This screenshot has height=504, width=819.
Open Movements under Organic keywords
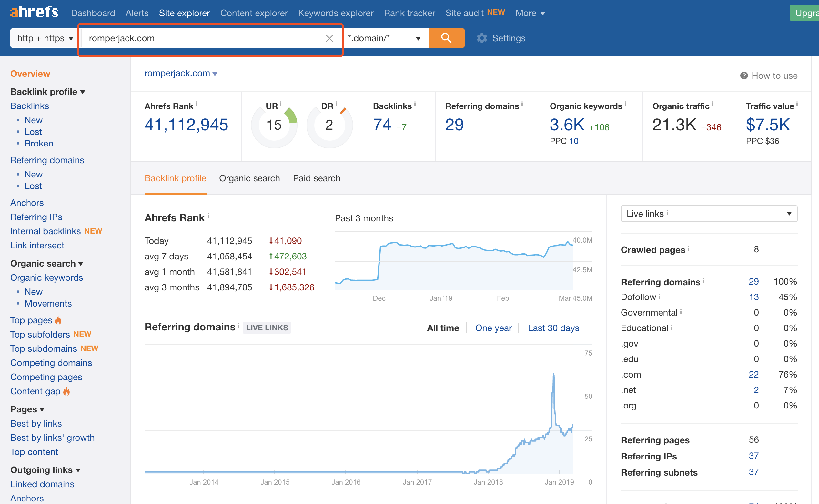pyautogui.click(x=48, y=303)
